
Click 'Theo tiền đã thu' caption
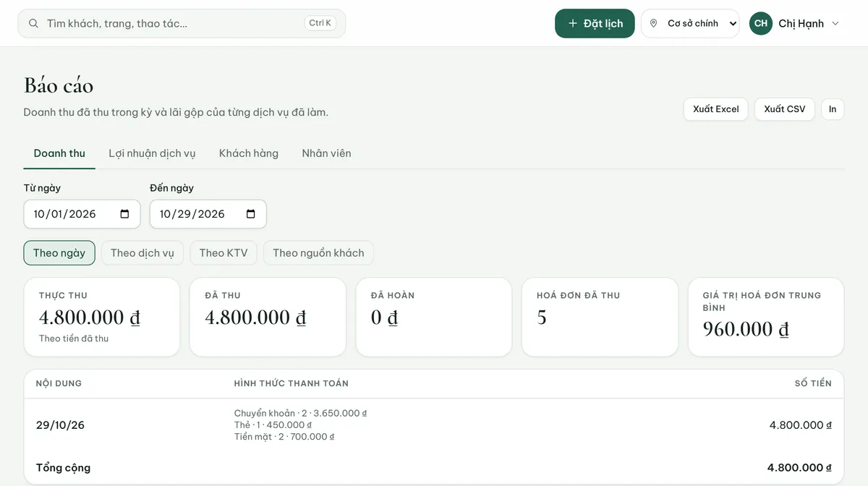click(74, 338)
